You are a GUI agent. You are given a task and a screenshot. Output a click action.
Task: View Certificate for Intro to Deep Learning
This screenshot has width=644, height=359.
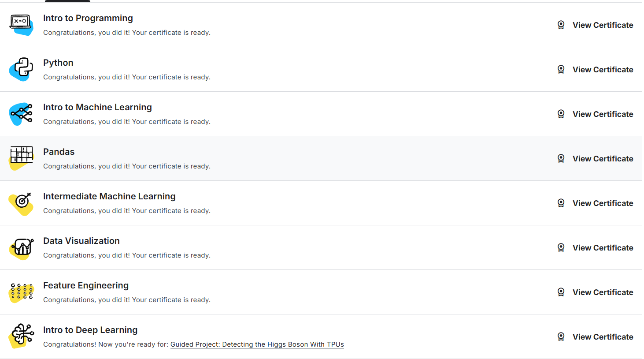(x=603, y=337)
